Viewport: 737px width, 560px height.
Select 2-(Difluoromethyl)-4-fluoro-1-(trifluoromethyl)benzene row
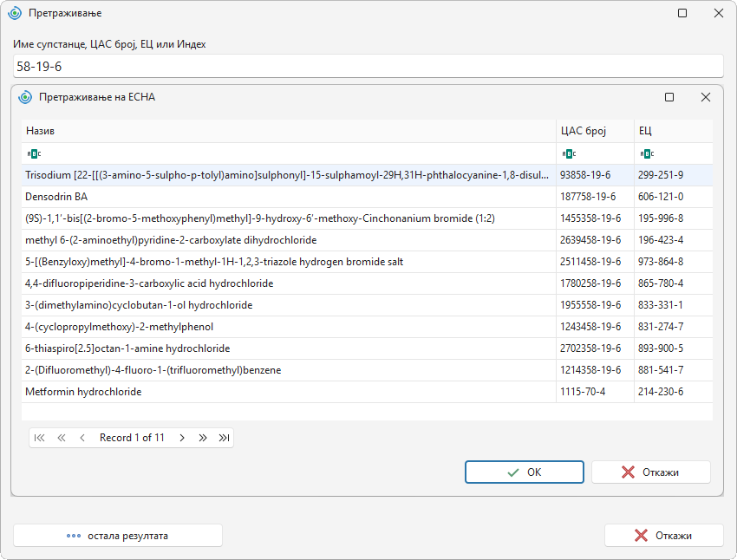(367, 370)
